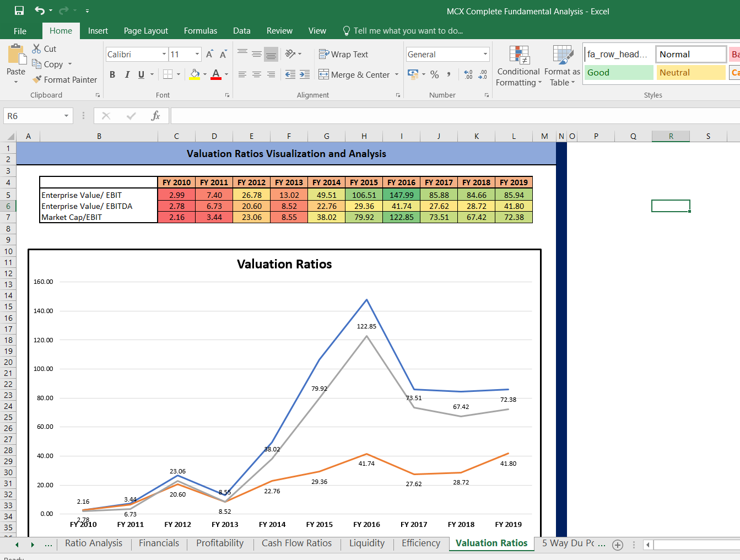
Task: Apply the Neutral cell style
Action: [x=691, y=72]
